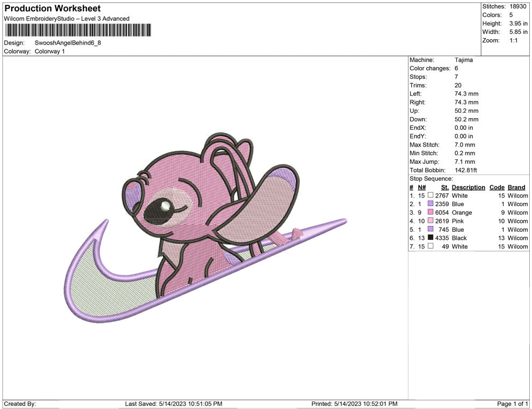Click the Stitches value '18930'
This screenshot has width=532, height=409.
coord(518,6)
